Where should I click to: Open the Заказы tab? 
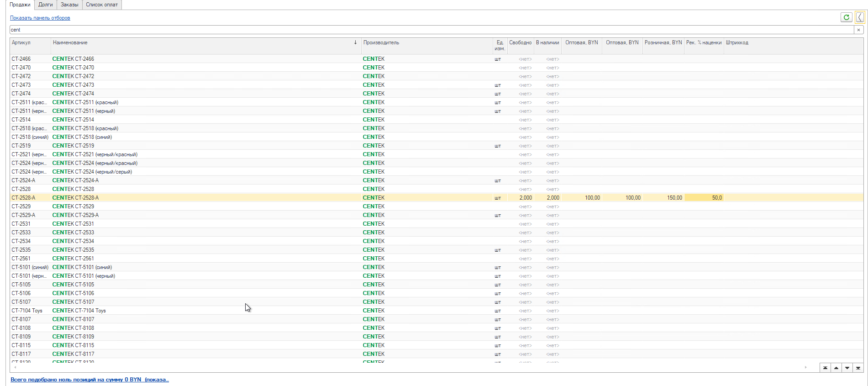[69, 5]
